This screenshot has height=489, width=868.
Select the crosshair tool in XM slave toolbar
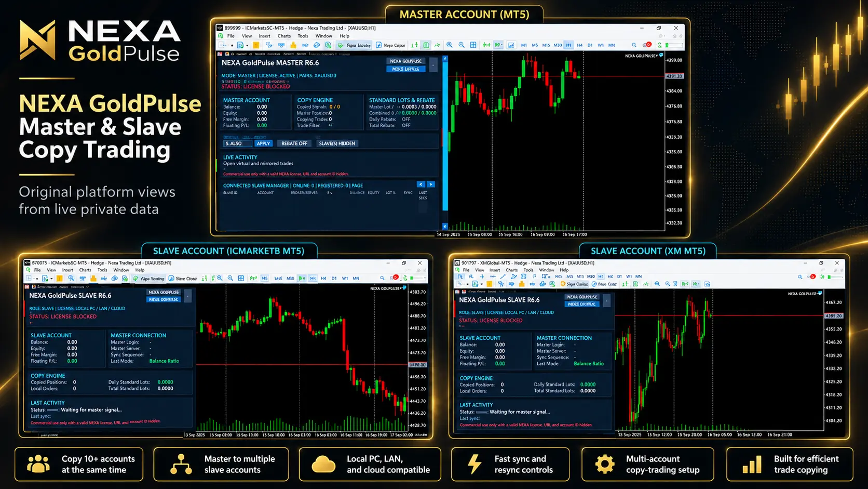(x=482, y=276)
